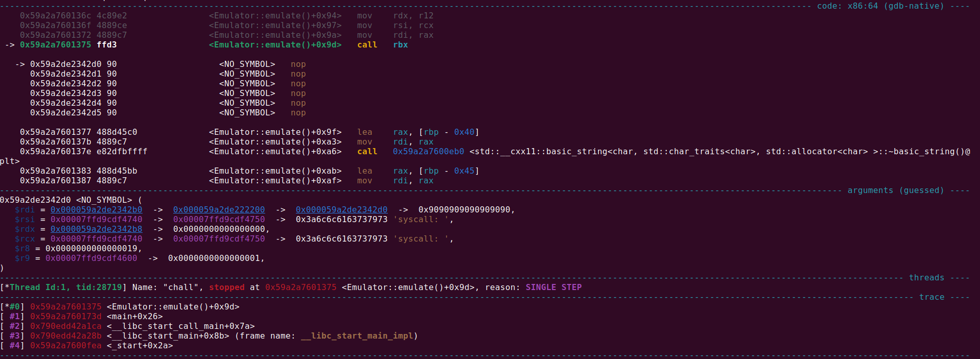The height and width of the screenshot is (359, 980).
Task: Select the highlighted 'call' mnemonic at +0x9d
Action: (367, 45)
